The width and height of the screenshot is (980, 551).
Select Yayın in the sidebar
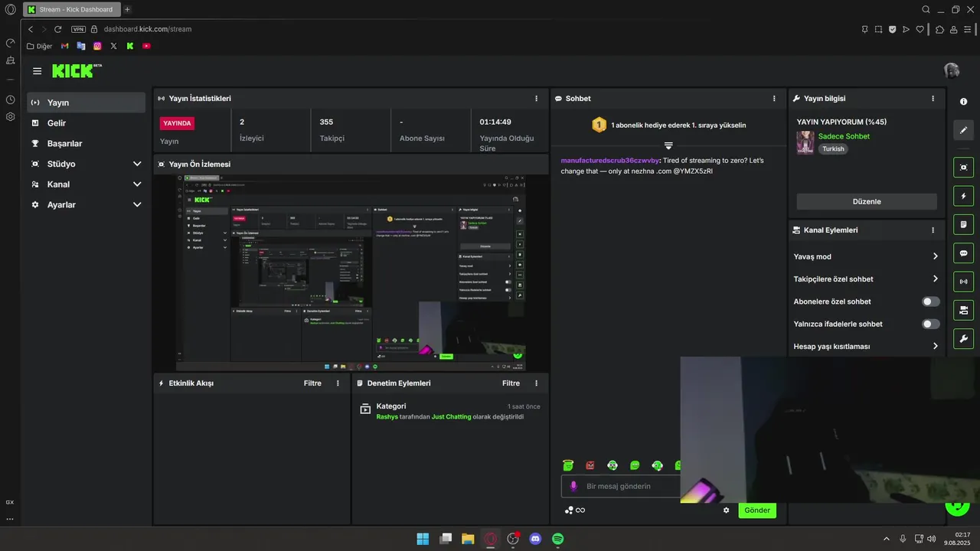tap(86, 103)
